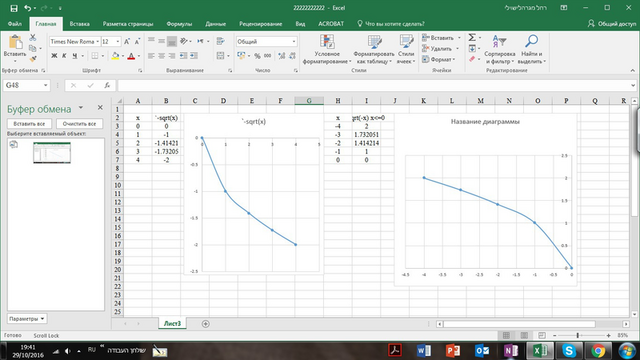Open the Параметры dropdown in clipboard pane
Image resolution: width=640 pixels, height=360 pixels.
(x=27, y=319)
